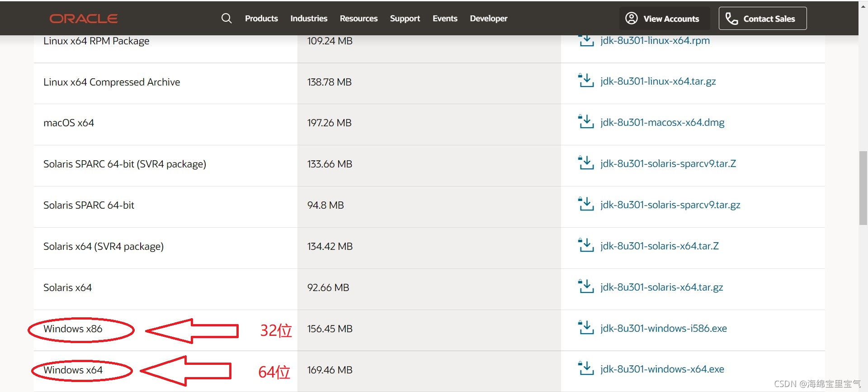Click download icon for jdk-8u301-solaris-x64.tar.Z
Image resolution: width=868 pixels, height=392 pixels.
(x=586, y=245)
